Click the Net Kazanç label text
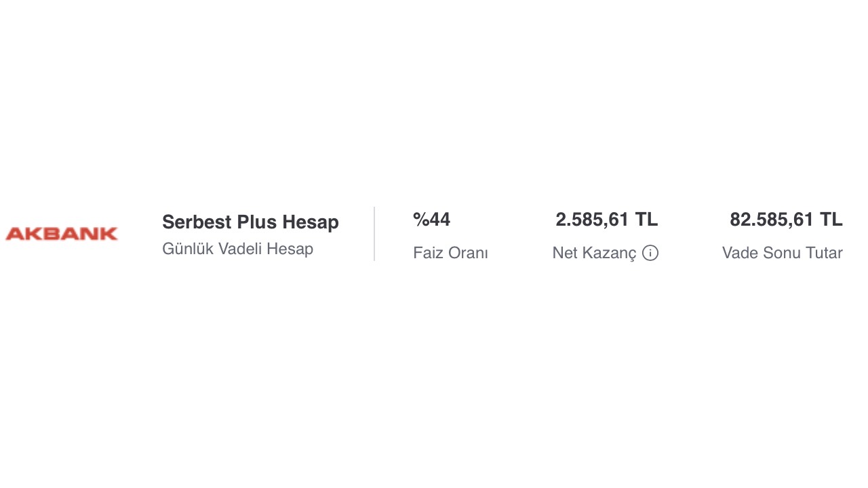Viewport: 868px width, 488px height. pyautogui.click(x=594, y=253)
